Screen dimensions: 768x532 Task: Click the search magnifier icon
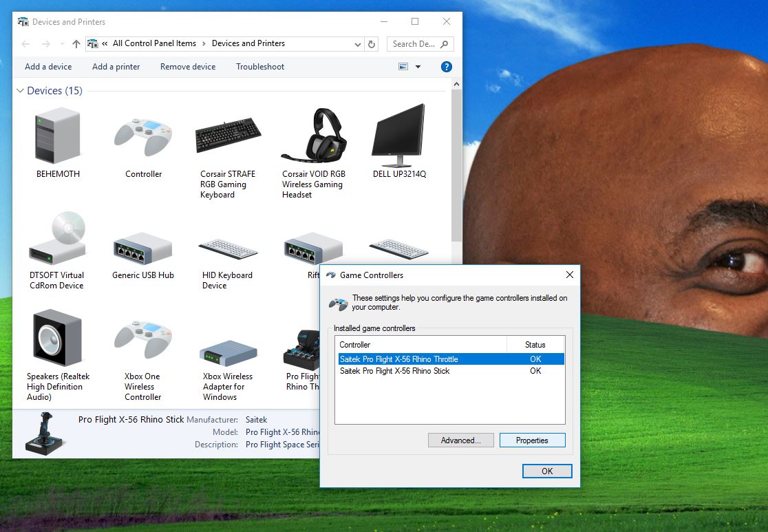coord(445,44)
